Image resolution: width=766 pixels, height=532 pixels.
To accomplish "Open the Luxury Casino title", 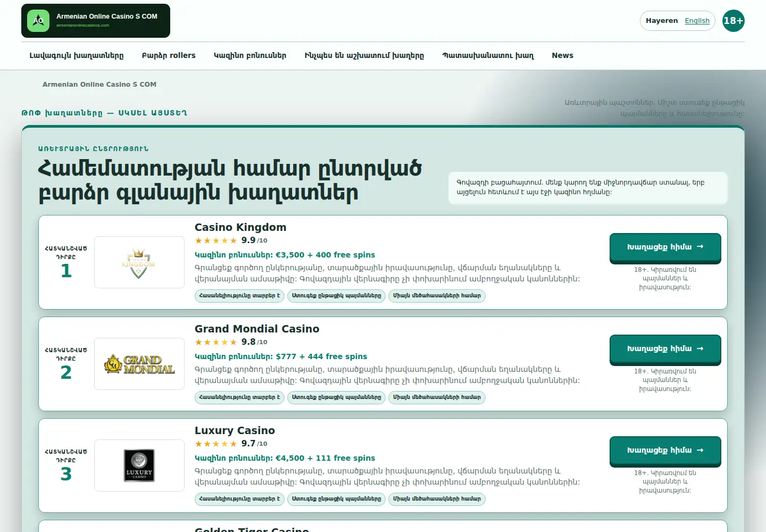I will click(235, 430).
